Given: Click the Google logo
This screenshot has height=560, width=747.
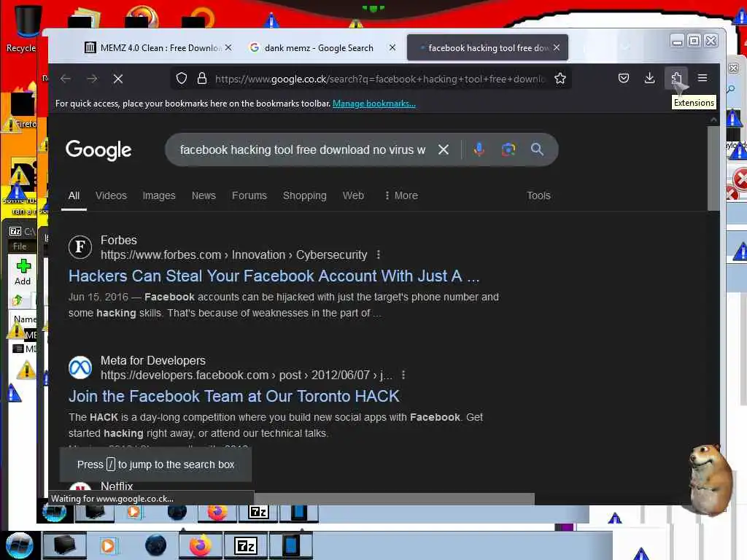Looking at the screenshot, I should point(98,150).
